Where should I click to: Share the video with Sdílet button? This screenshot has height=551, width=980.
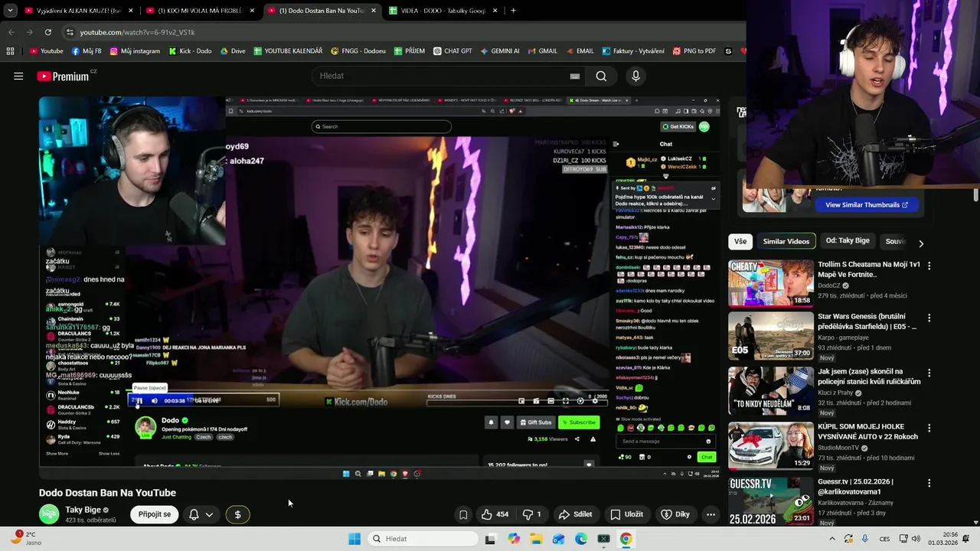coord(575,514)
